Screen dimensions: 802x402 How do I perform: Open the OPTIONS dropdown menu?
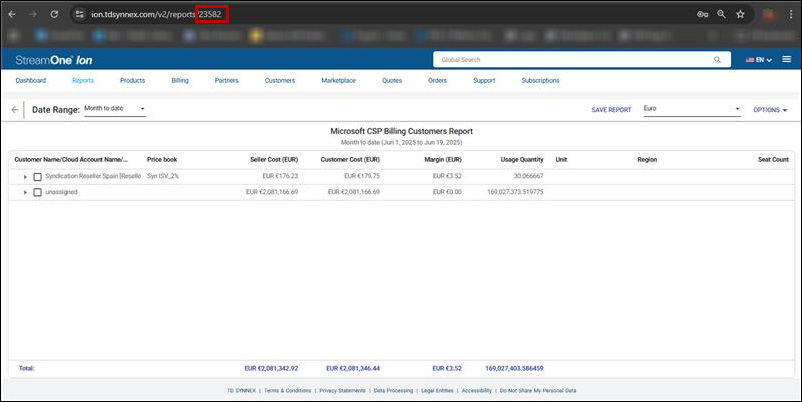point(770,110)
